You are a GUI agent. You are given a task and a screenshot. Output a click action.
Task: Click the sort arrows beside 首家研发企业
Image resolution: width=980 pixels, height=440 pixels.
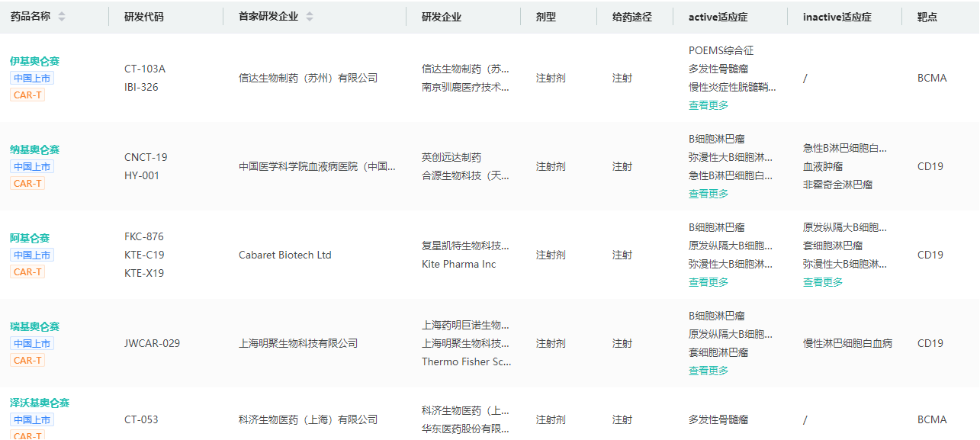tap(310, 17)
